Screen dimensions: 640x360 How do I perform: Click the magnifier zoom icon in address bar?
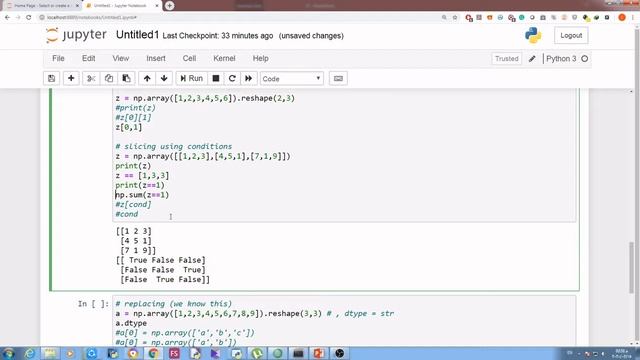(444, 17)
